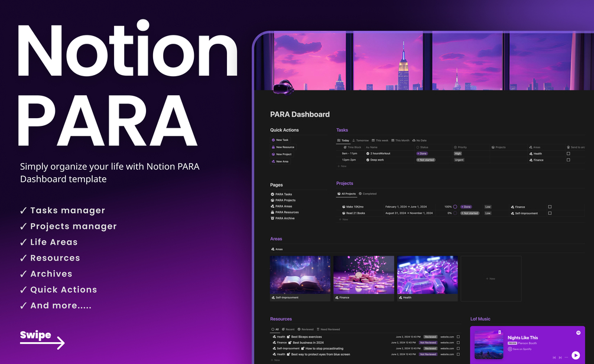Click the Not started status of Read 21 Books
This screenshot has width=594, height=364.
[470, 213]
